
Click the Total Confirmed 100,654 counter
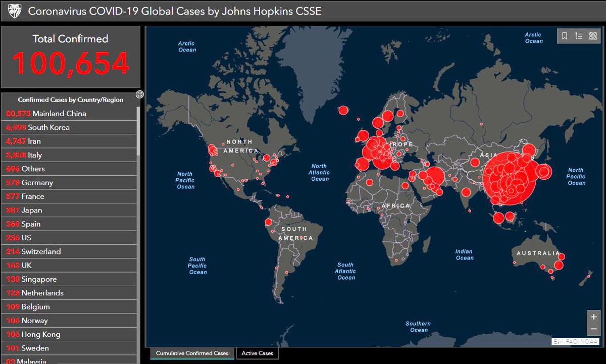point(70,57)
